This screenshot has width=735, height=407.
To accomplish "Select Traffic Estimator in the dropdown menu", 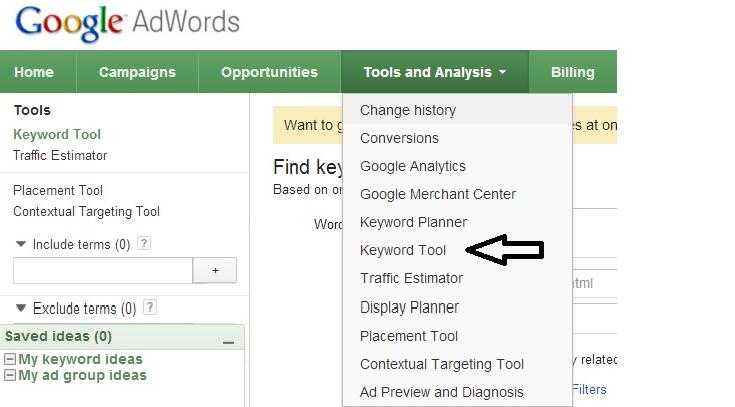I will point(458,278).
